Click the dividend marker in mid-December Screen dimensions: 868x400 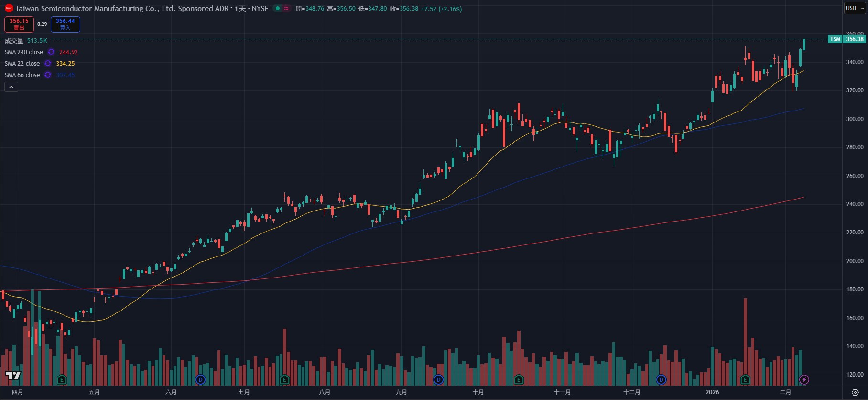point(661,380)
